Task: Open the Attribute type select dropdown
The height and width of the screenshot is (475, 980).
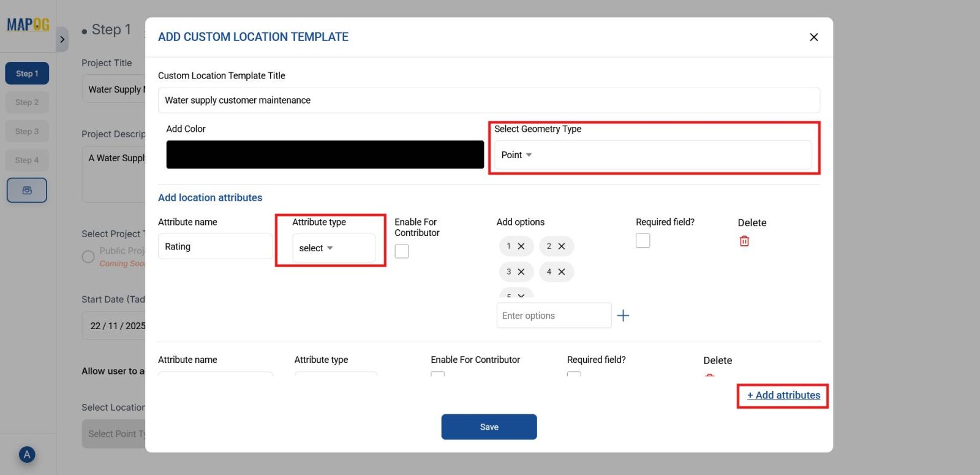Action: tap(334, 248)
